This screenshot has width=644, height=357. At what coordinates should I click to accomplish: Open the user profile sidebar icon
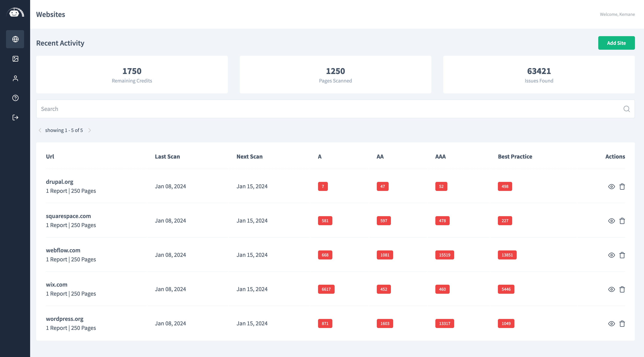(15, 78)
